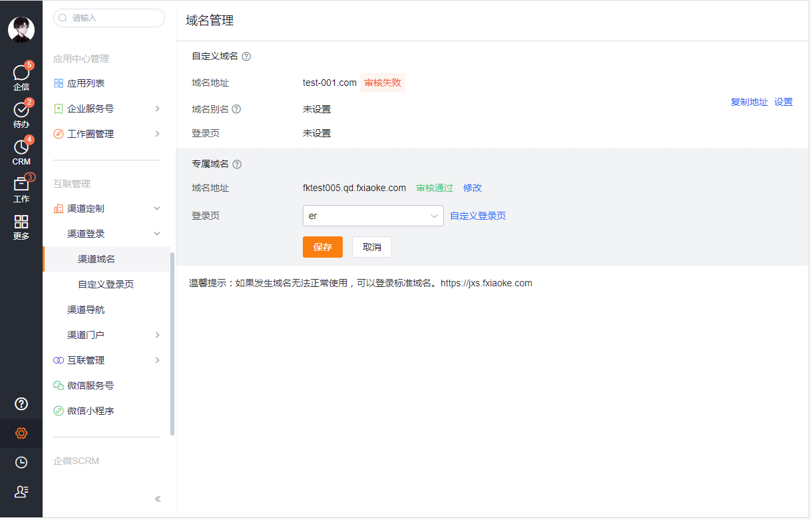Click the 修改 link next to 审核通过
Viewport: 812px width, 520px height.
(473, 188)
